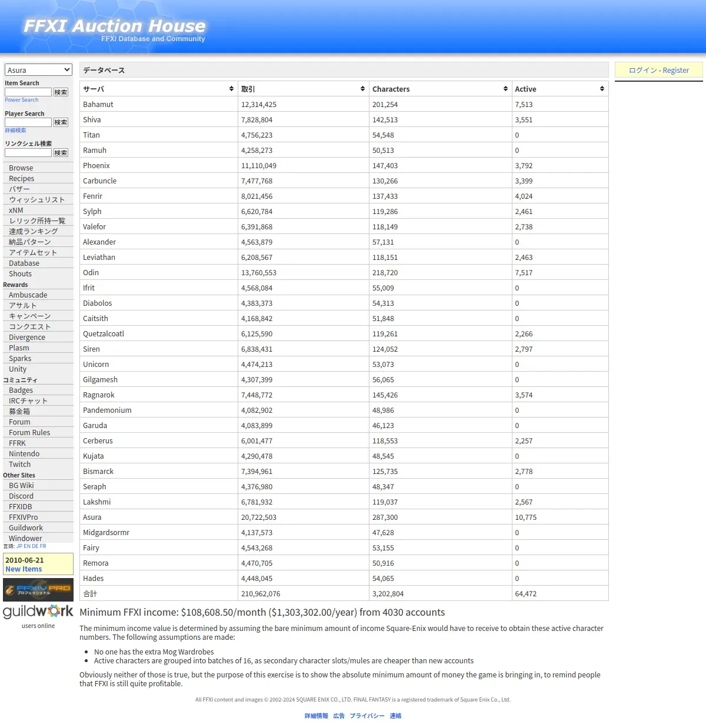Open the ログイン - Register link
706x728 pixels.
pos(659,70)
